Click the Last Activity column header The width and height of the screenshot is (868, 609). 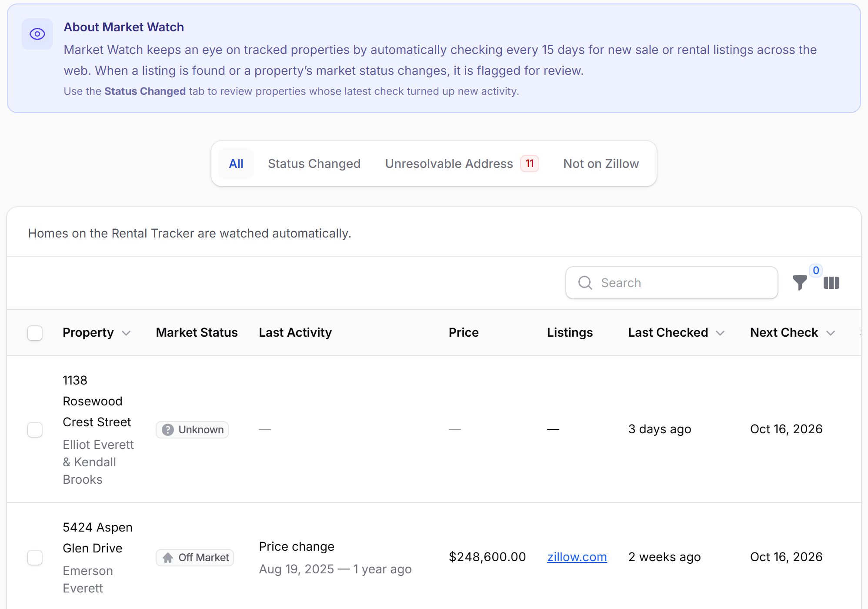(x=295, y=332)
